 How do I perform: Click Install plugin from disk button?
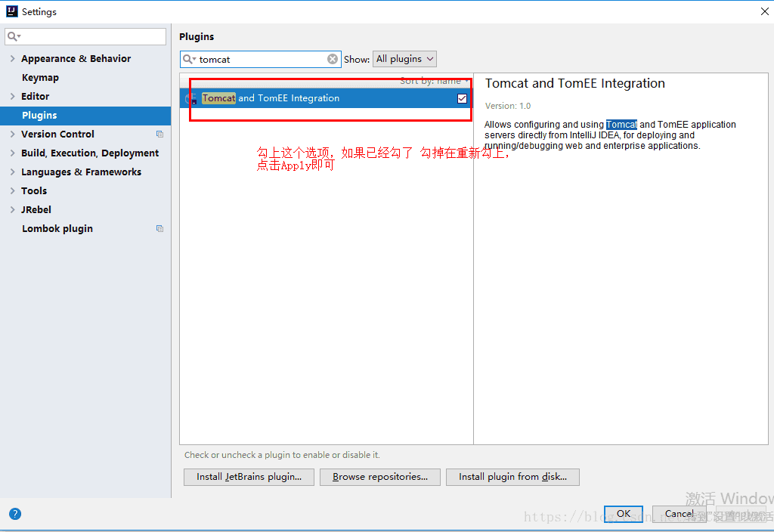click(512, 477)
